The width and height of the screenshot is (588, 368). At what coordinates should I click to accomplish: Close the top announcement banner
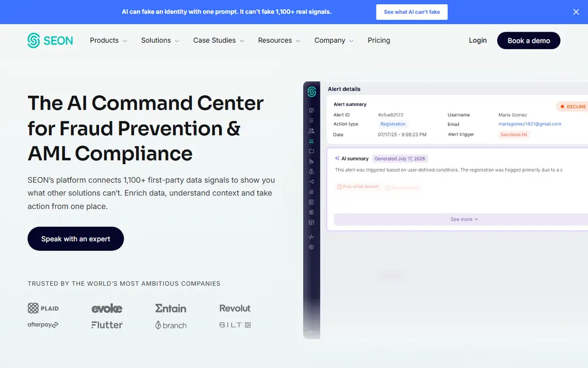point(576,12)
